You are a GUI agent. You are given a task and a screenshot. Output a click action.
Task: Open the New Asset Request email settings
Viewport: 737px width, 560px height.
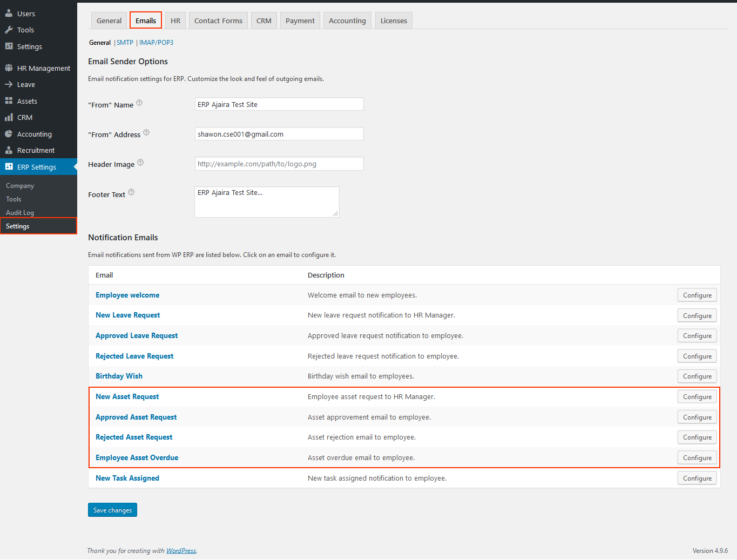coord(127,396)
